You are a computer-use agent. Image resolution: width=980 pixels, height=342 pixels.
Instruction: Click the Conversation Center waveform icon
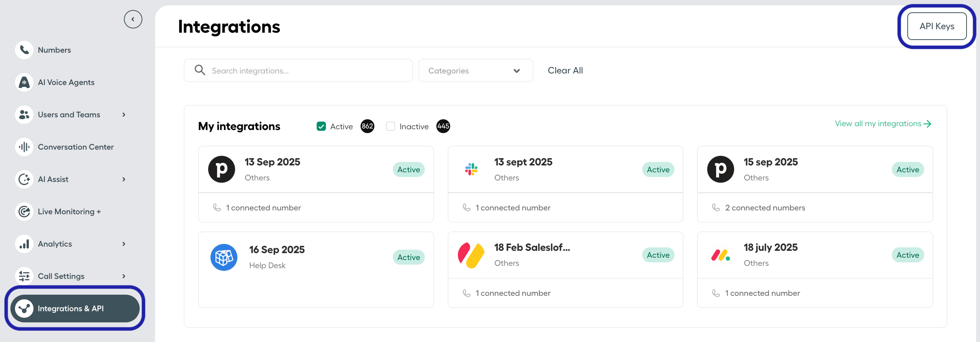(24, 147)
